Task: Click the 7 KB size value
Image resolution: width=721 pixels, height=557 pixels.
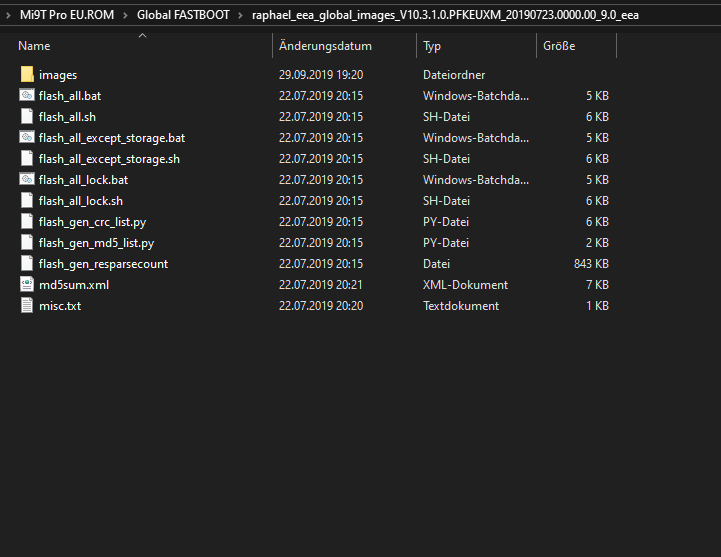Action: (597, 285)
